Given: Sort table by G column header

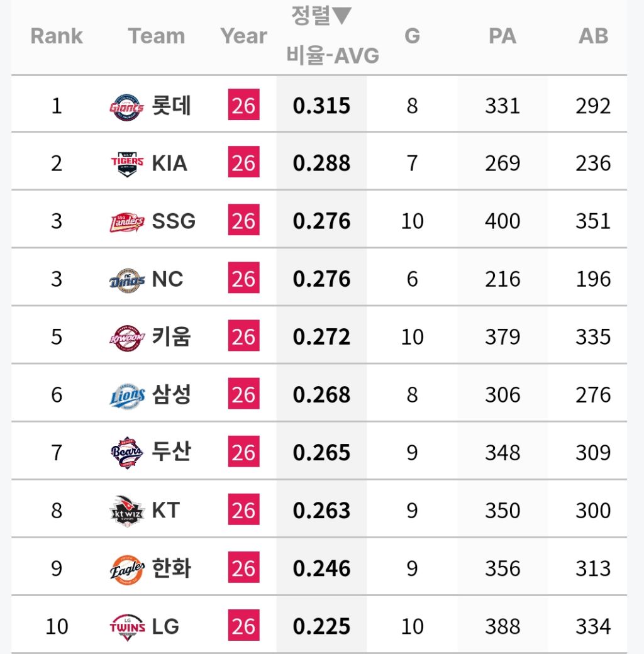Looking at the screenshot, I should click(x=412, y=36).
